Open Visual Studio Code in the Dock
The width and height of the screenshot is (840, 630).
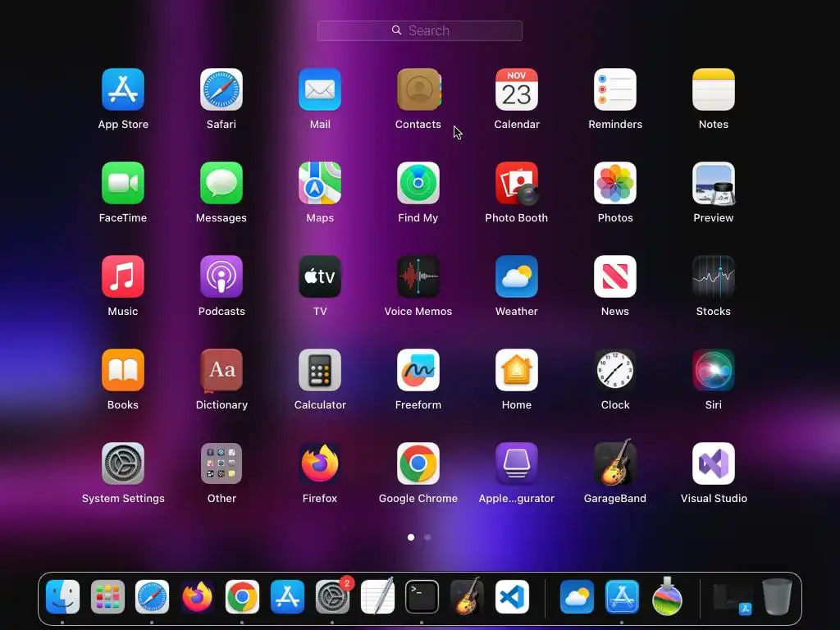click(x=512, y=597)
